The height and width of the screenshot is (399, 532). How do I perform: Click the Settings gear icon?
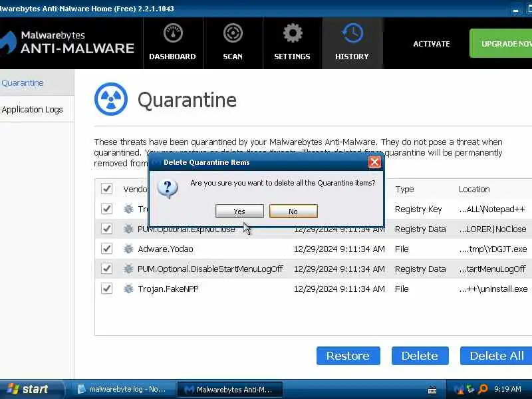[x=293, y=33]
